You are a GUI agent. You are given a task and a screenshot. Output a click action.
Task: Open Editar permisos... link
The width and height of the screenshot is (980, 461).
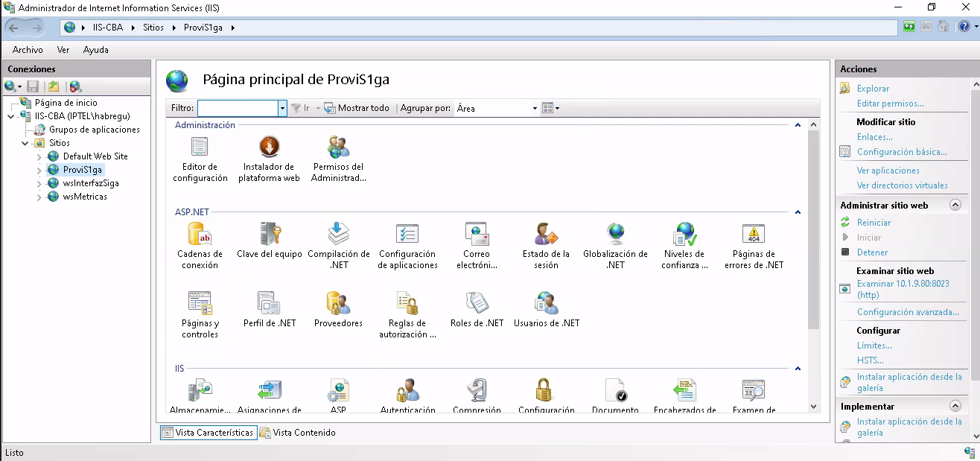[890, 104]
